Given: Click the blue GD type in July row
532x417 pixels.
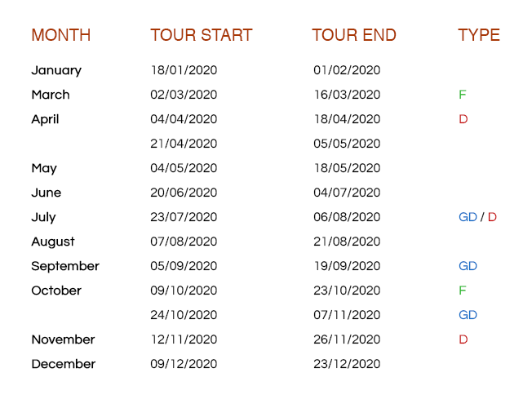Looking at the screenshot, I should click(468, 217).
